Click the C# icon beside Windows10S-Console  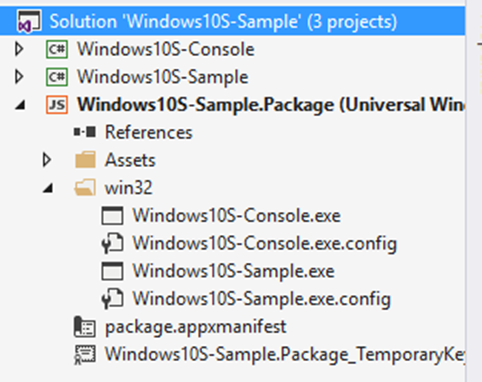pyautogui.click(x=57, y=49)
